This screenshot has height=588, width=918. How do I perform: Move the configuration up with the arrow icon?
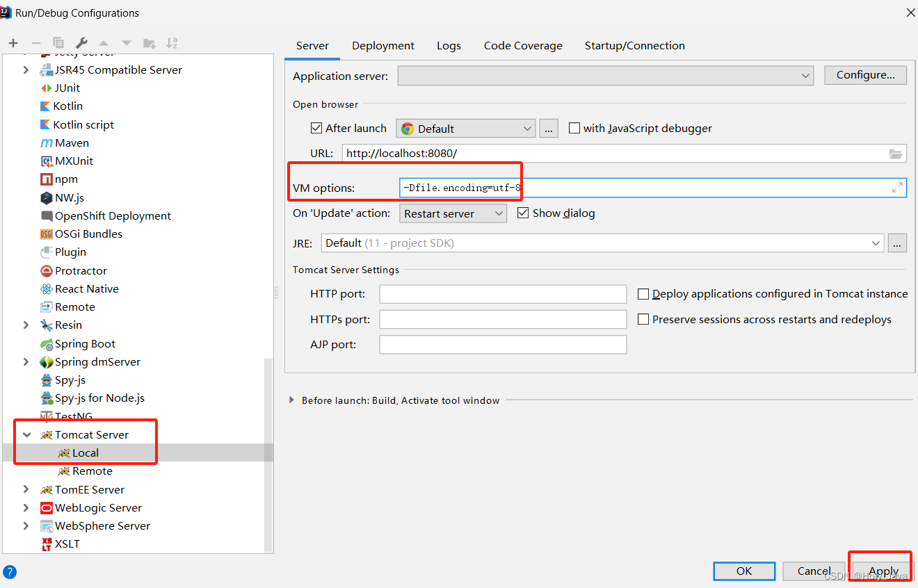pos(104,43)
